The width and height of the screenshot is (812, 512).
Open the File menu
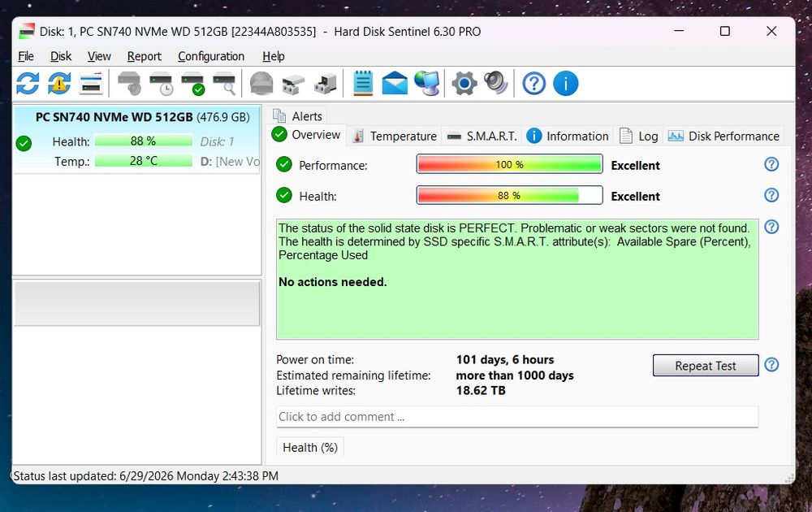[x=26, y=56]
